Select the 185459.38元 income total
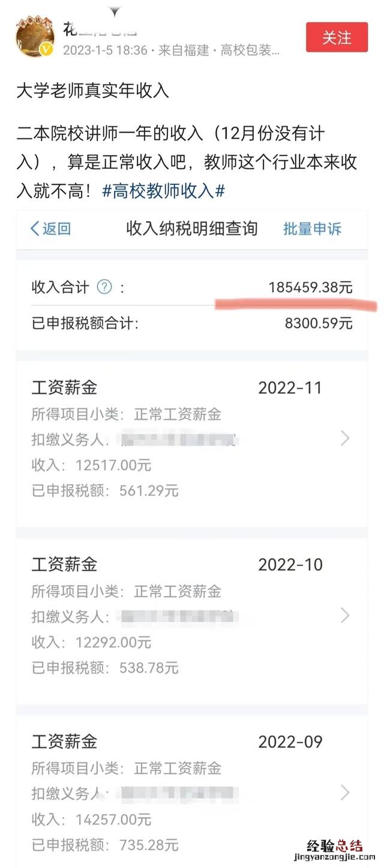Image resolution: width=384 pixels, height=868 pixels. 310,287
